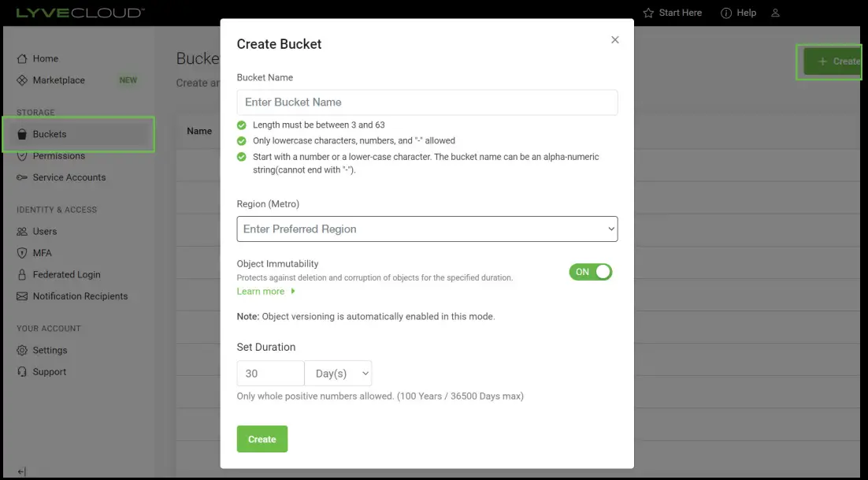Expand the preferred region selector
Screen dimensions: 868x480
click(427, 229)
